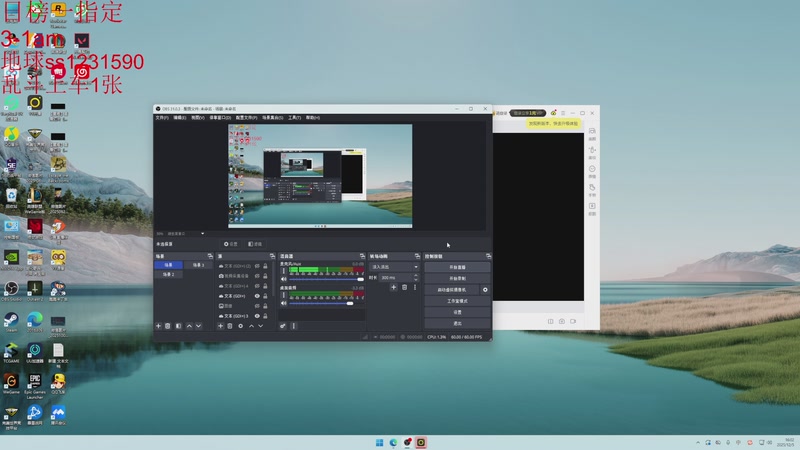
Task: Toggle visibility of 文本 (GDI+) 4 source
Action: [257, 286]
